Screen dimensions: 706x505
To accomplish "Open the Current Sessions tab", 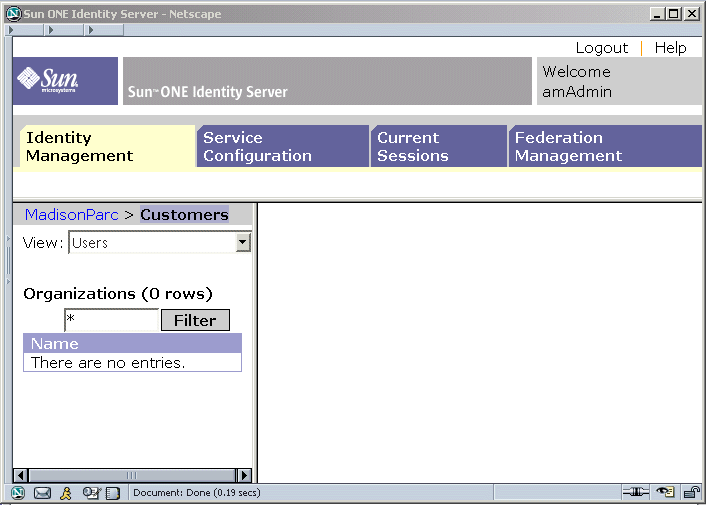I will 439,146.
